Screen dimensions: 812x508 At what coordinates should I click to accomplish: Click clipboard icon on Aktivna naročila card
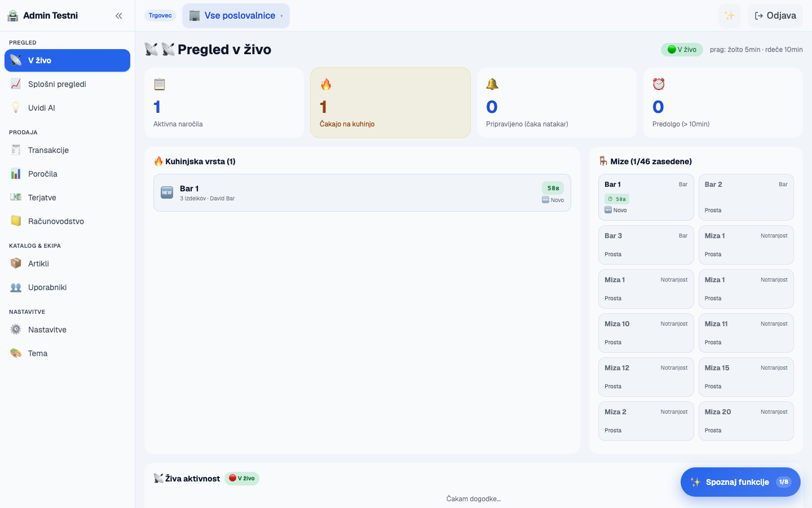pyautogui.click(x=160, y=84)
